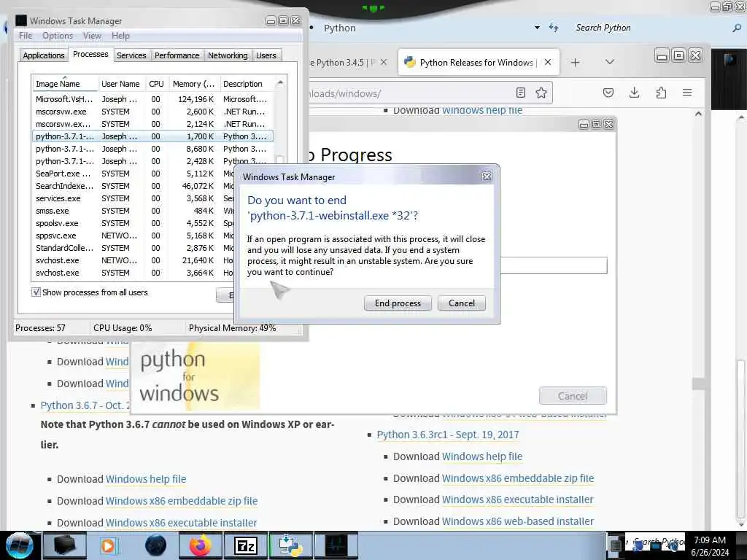Open Firefox hamburger menu
This screenshot has height=560, width=747.
click(x=687, y=93)
